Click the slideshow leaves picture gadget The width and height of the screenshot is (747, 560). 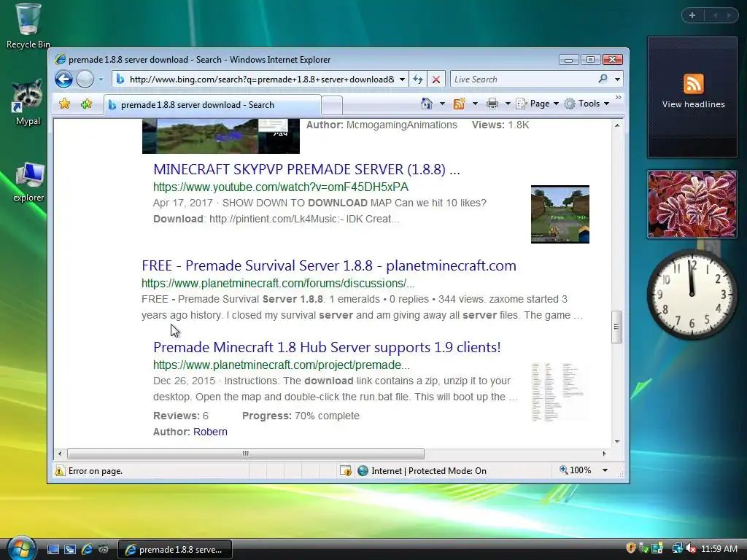click(x=692, y=204)
